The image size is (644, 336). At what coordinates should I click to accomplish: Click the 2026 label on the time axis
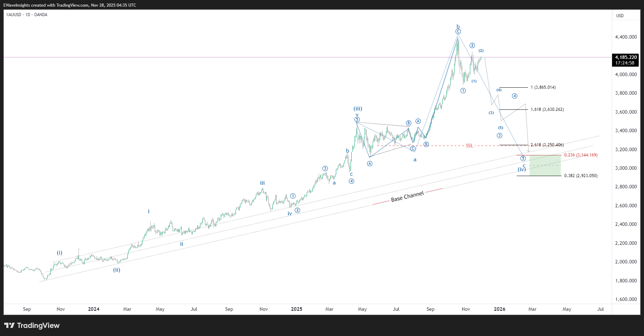pyautogui.click(x=499, y=309)
